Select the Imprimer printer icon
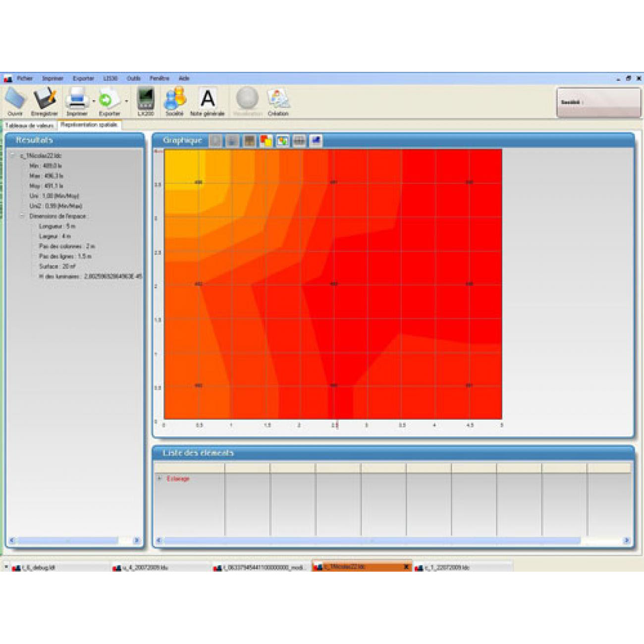Screen dimensions: 644x644 point(77,99)
